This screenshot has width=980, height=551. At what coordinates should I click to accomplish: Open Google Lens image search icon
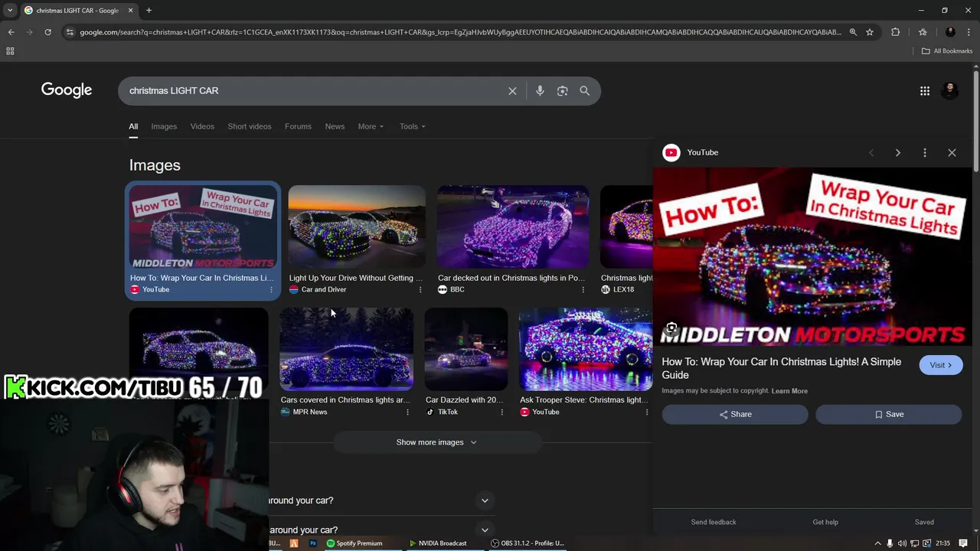click(x=562, y=91)
